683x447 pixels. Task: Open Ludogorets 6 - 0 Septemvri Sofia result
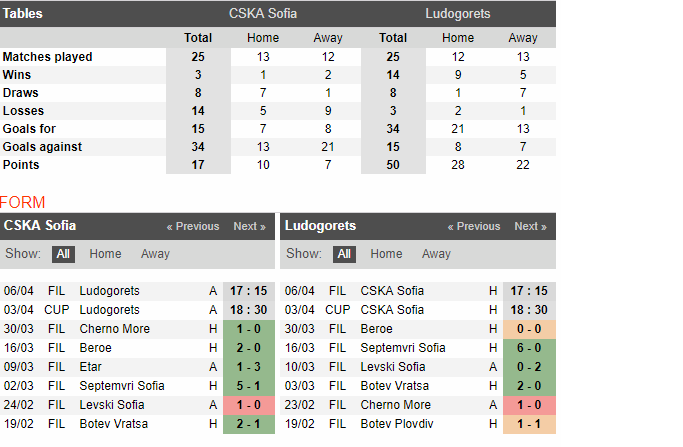click(x=529, y=348)
